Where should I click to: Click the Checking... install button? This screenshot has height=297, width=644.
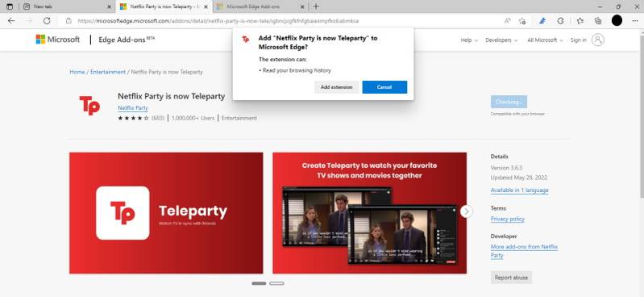(x=509, y=102)
